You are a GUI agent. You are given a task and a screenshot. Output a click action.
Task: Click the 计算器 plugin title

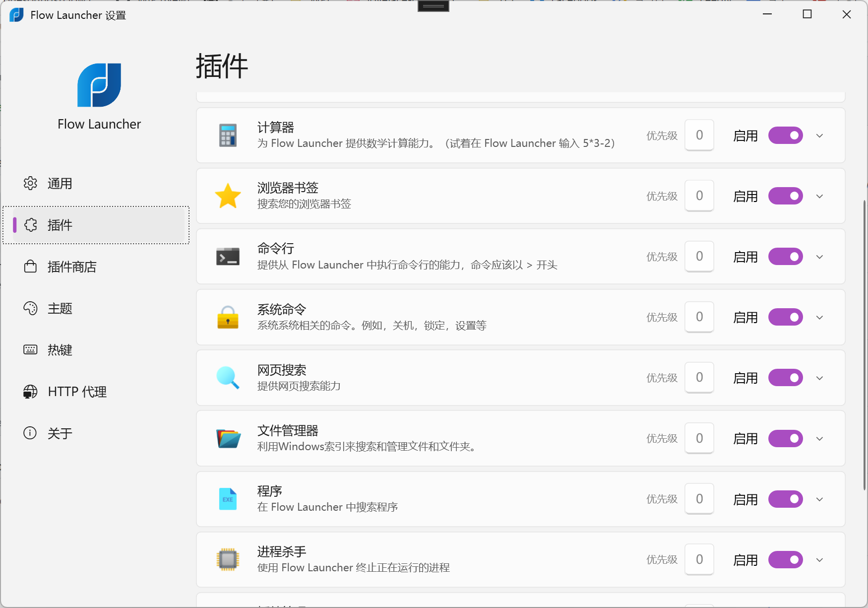pos(276,128)
